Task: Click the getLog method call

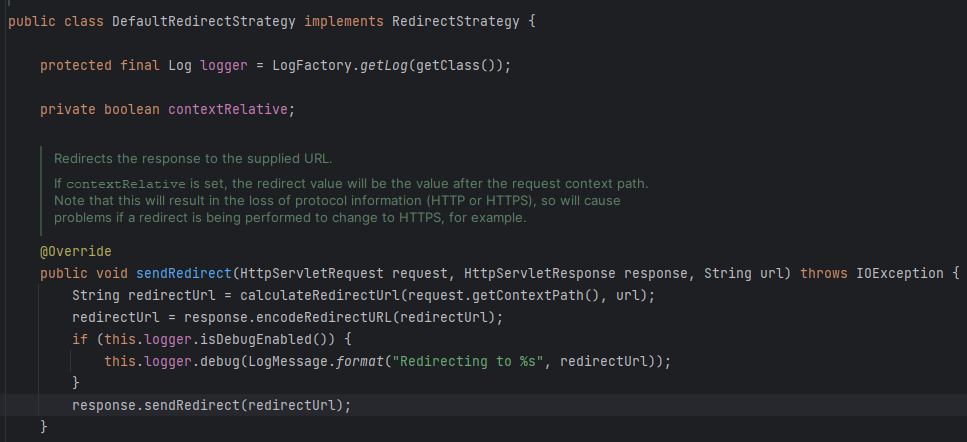Action: coord(384,65)
